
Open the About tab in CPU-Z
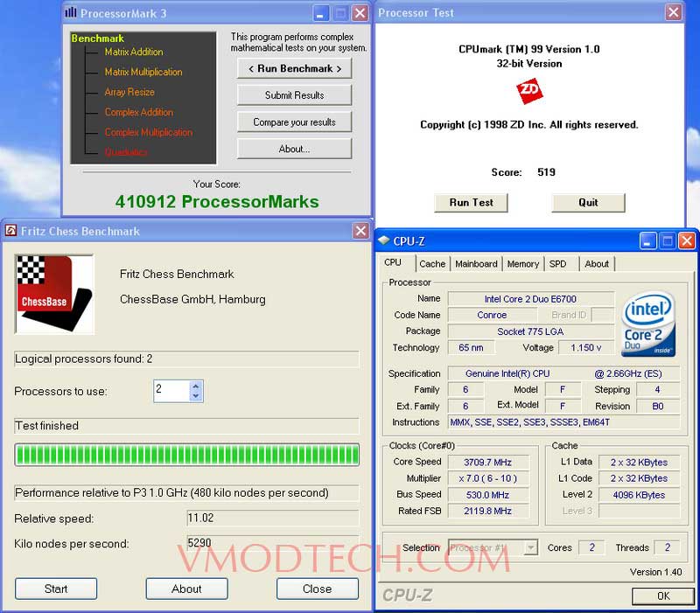click(x=597, y=264)
